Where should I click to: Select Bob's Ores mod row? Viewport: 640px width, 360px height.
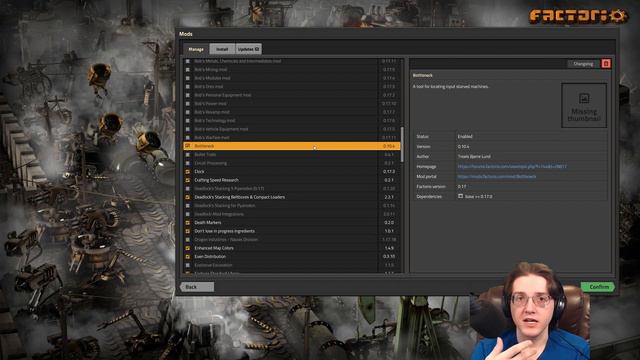(x=291, y=87)
